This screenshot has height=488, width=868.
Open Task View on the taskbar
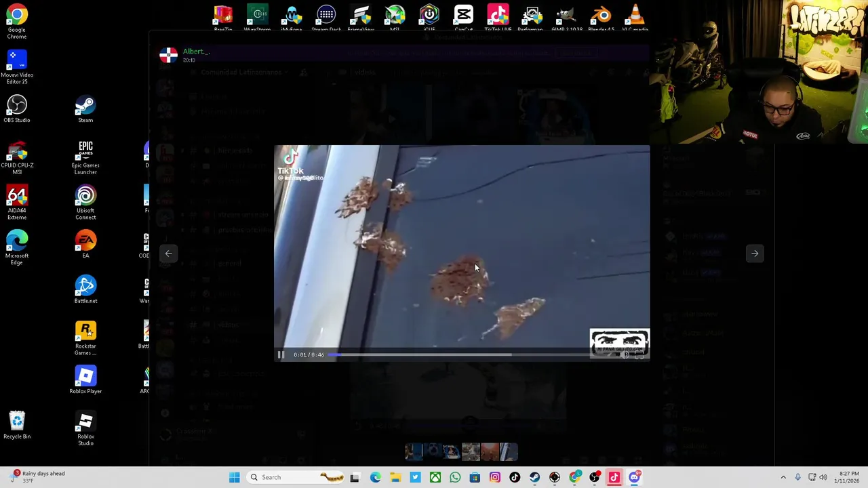(355, 477)
